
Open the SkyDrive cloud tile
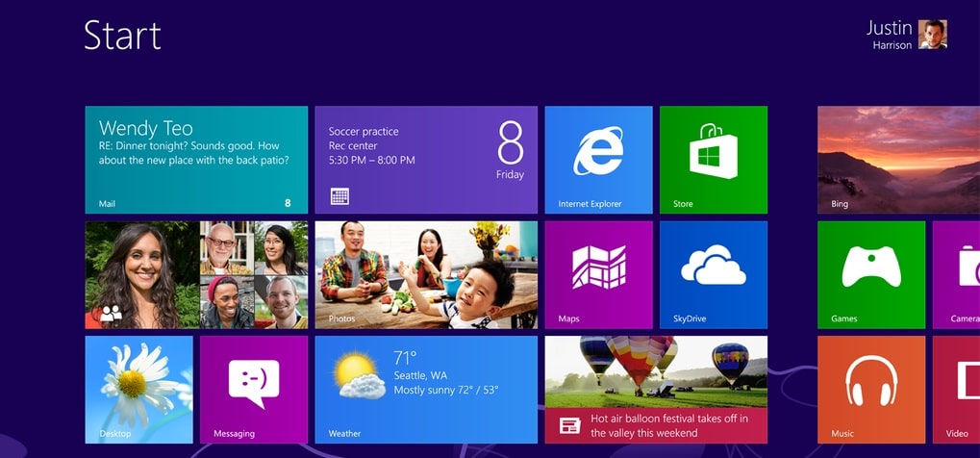pyautogui.click(x=714, y=274)
